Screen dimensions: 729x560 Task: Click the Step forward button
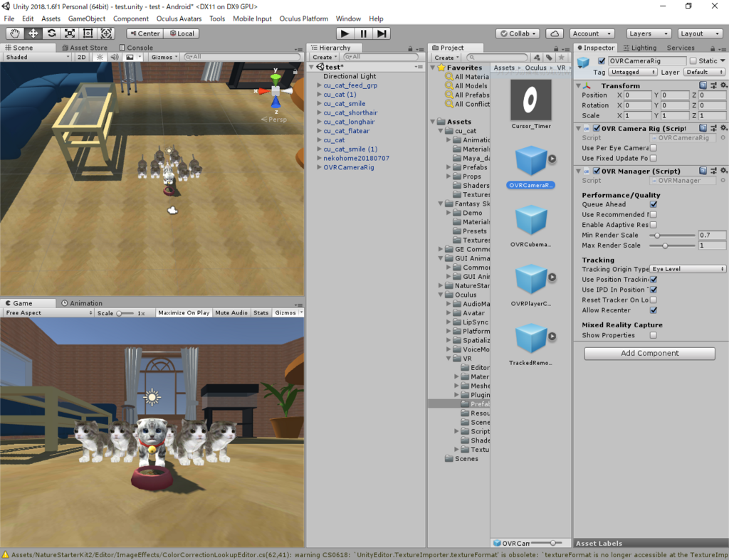[x=382, y=33]
